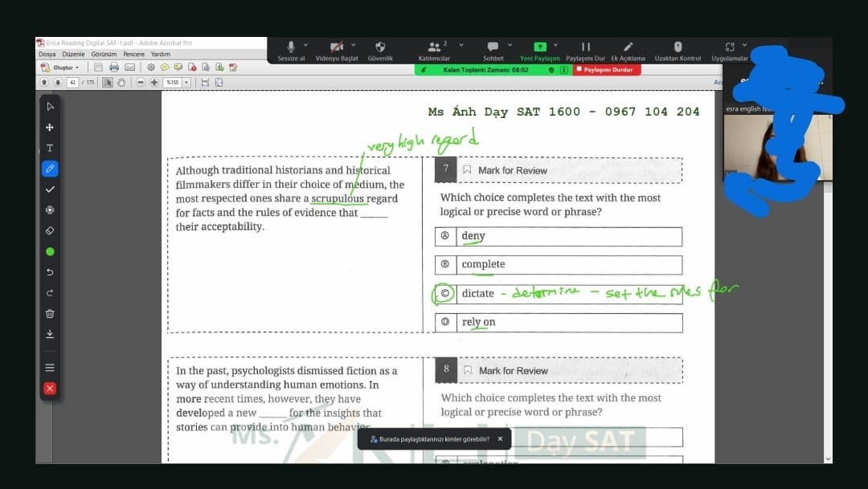
Task: Select the eraser annotation tool
Action: coord(50,230)
